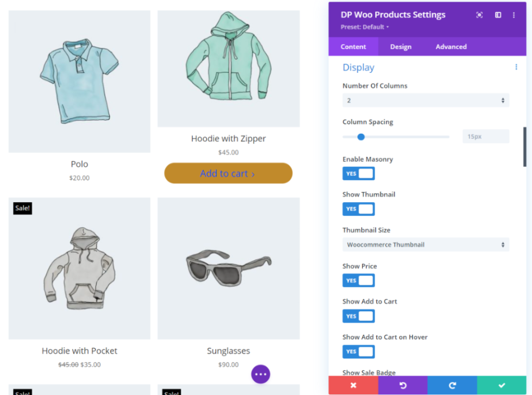Select the Advanced tab
This screenshot has width=532, height=395.
[x=451, y=47]
